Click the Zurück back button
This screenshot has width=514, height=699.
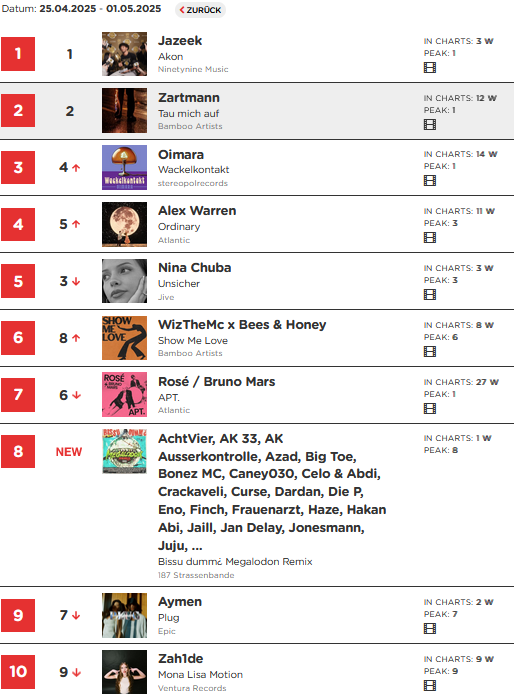[200, 10]
